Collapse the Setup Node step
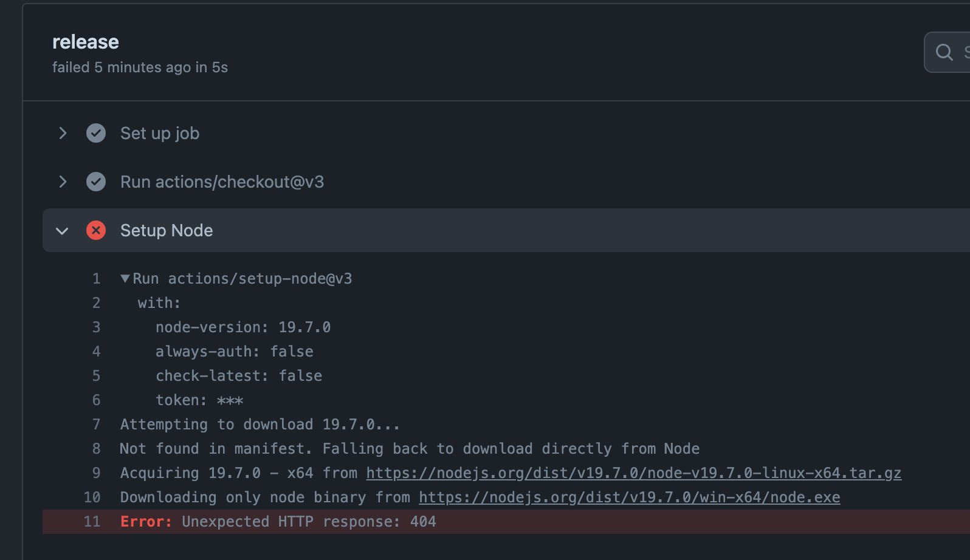 62,231
